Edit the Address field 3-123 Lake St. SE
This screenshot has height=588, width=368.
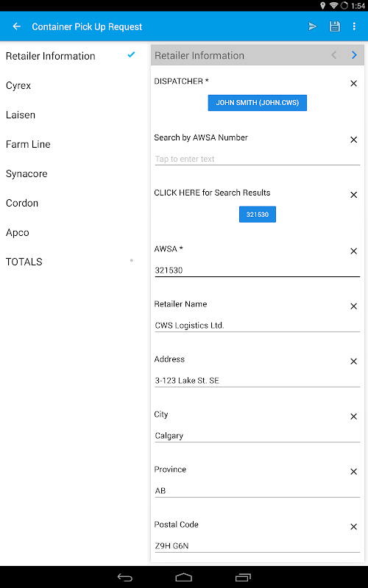click(x=257, y=381)
